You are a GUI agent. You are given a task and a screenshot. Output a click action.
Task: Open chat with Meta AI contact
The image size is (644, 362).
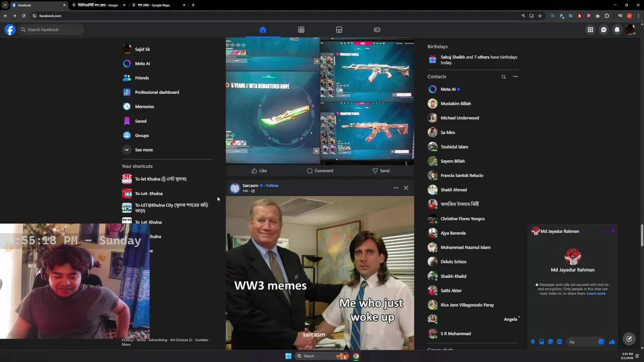473,89
